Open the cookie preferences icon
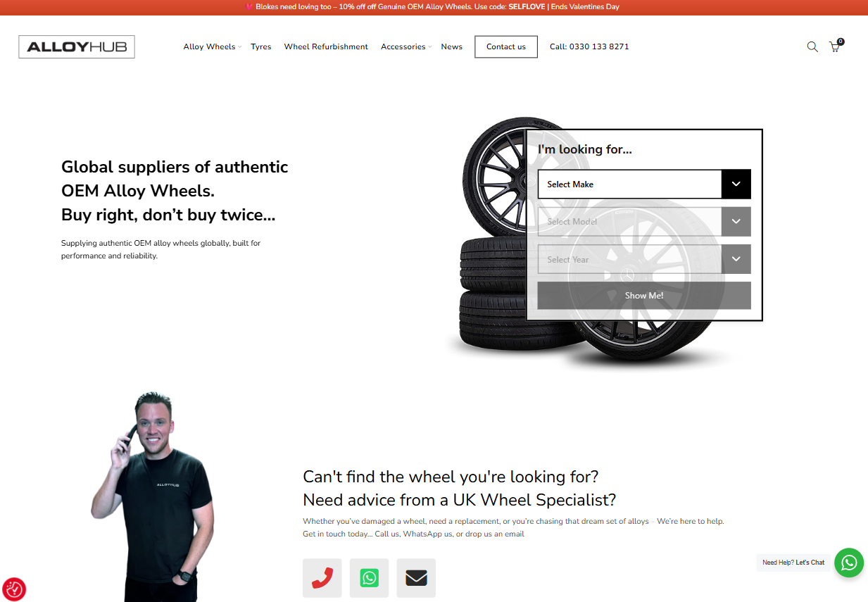This screenshot has height=602, width=868. coord(14,589)
